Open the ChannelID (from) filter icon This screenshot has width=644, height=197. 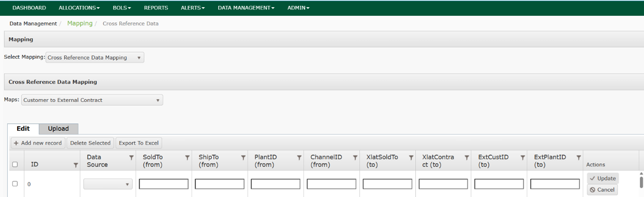[355, 157]
